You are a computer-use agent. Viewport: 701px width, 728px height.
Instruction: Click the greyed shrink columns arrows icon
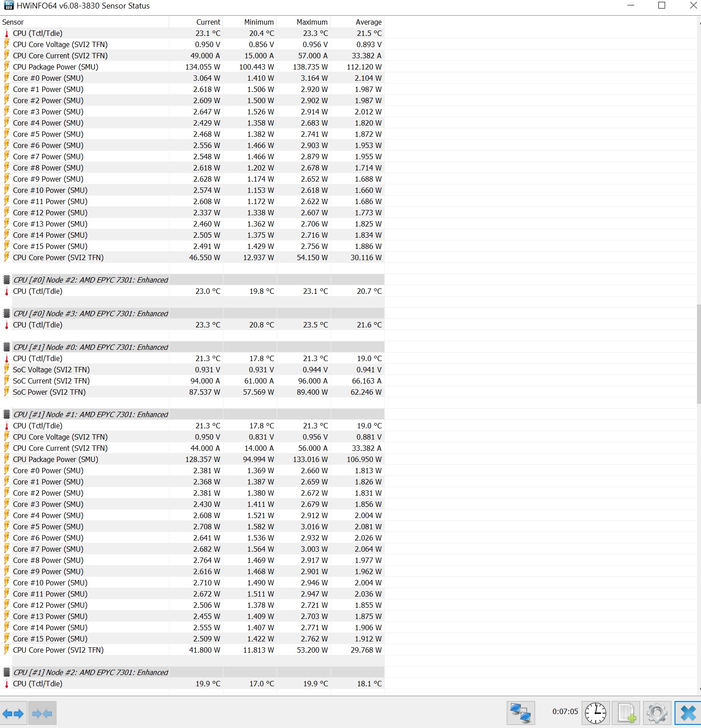(x=42, y=713)
